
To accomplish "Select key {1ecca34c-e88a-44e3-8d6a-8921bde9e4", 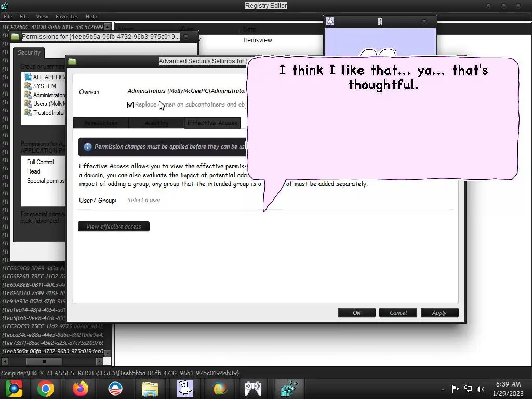I will [x=53, y=335].
